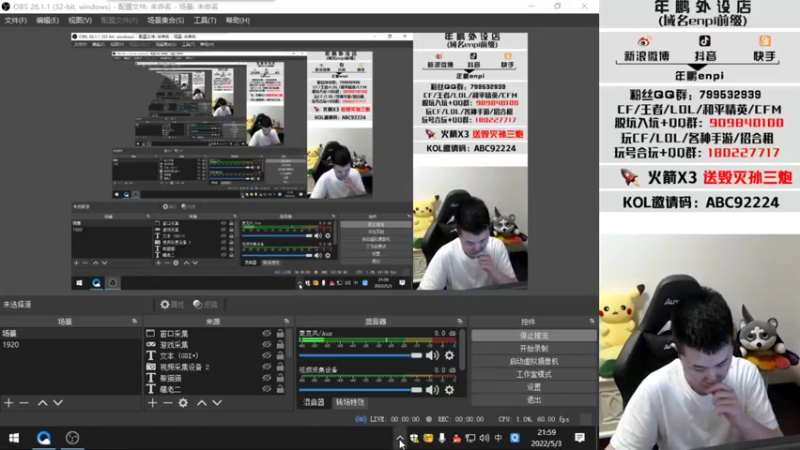Toggle the lock on 文本 (GDI+) source
This screenshot has height=450, width=800.
(280, 356)
